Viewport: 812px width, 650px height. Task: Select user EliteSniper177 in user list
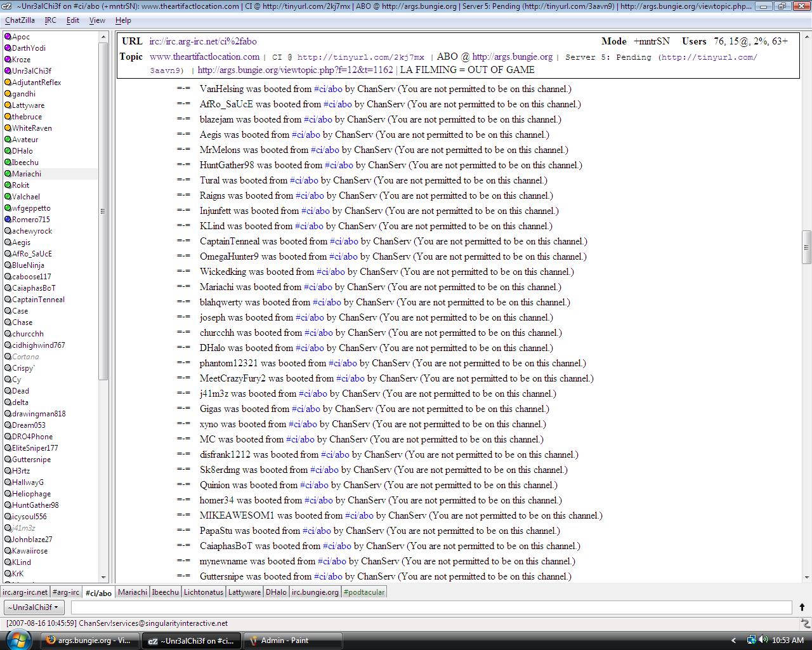[x=35, y=448]
